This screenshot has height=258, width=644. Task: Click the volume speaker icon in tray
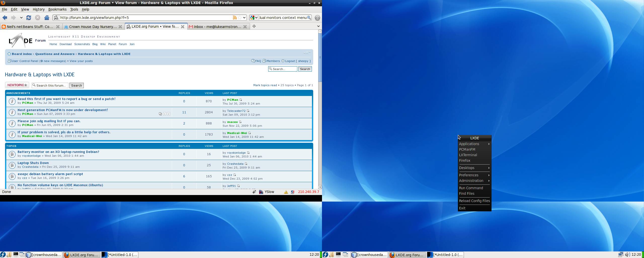(627, 255)
